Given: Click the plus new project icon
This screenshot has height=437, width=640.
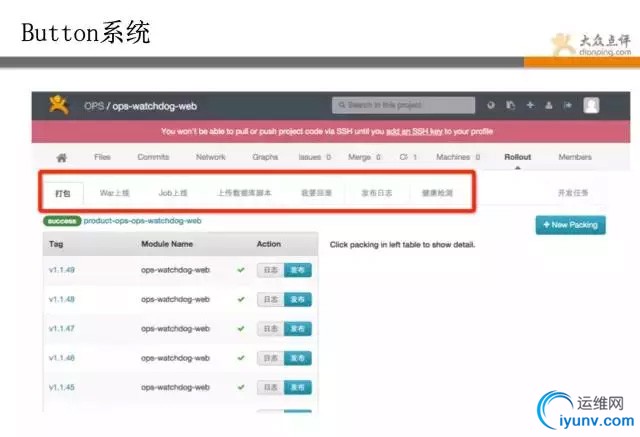Looking at the screenshot, I should (530, 105).
